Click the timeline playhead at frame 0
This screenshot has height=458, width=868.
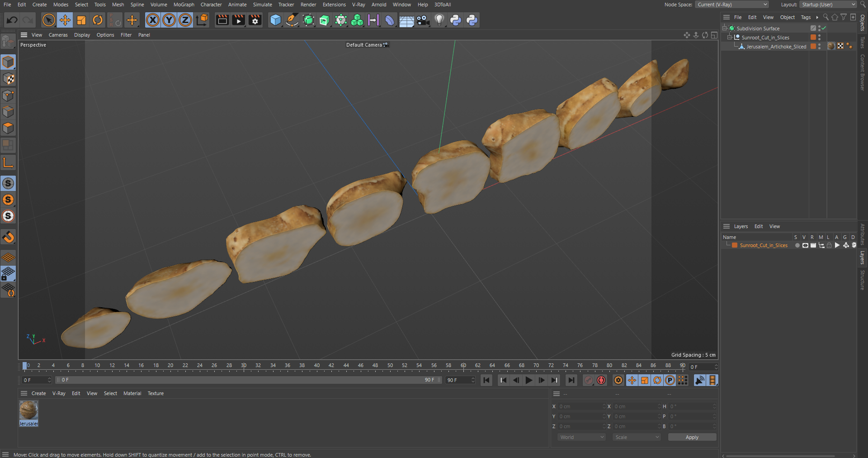(25, 366)
